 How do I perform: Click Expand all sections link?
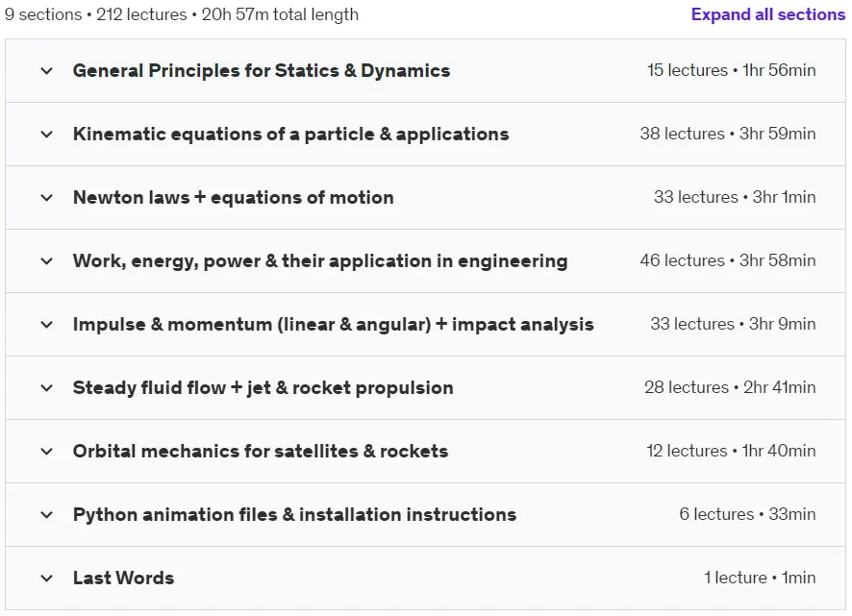(x=767, y=14)
